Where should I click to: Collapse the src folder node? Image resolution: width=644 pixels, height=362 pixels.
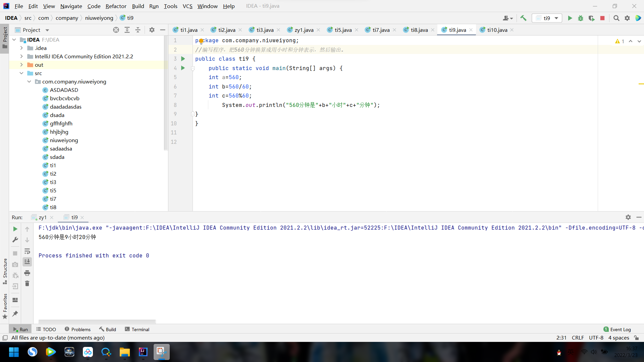click(21, 73)
